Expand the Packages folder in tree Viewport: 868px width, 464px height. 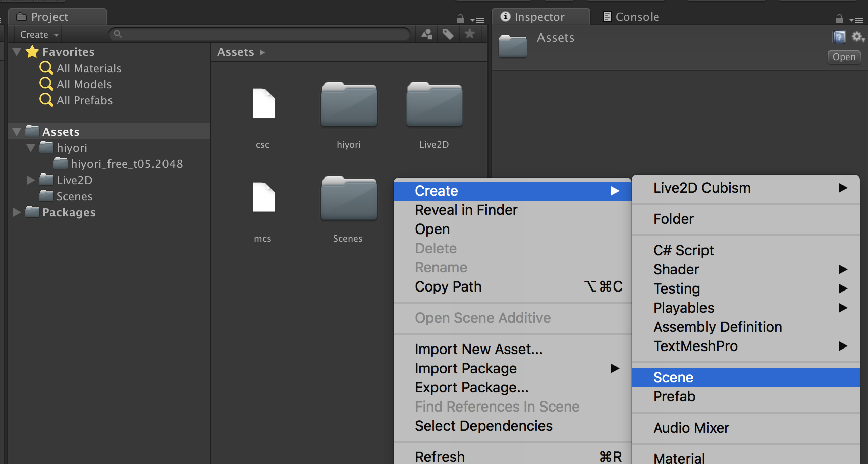(x=17, y=212)
